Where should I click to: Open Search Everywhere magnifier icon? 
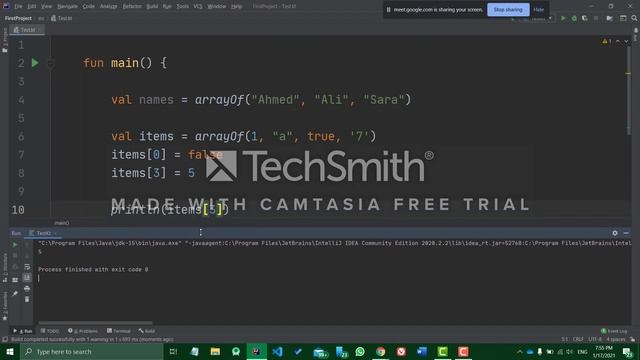[634, 18]
